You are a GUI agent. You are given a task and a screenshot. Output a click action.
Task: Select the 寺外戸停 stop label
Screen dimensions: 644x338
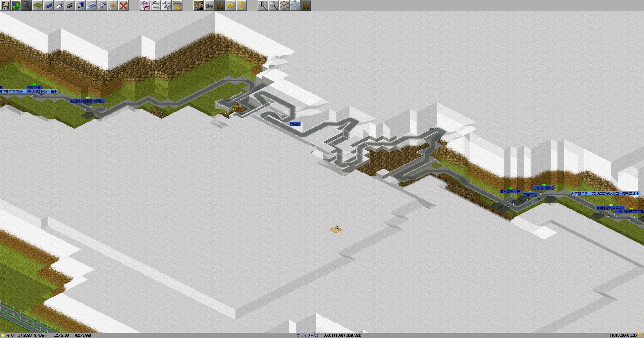[x=34, y=87]
